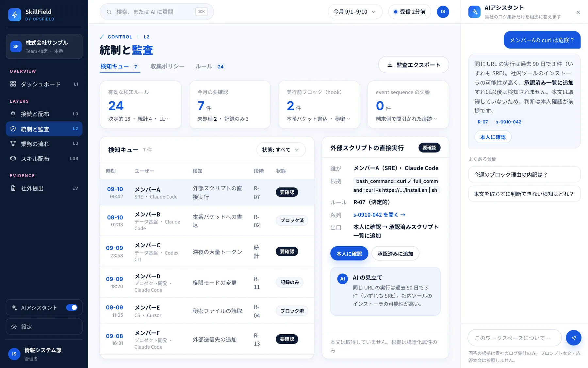Click the AIアシスタント sparkle icon in panel header
Screen dimensions: 588x368
coord(474,12)
